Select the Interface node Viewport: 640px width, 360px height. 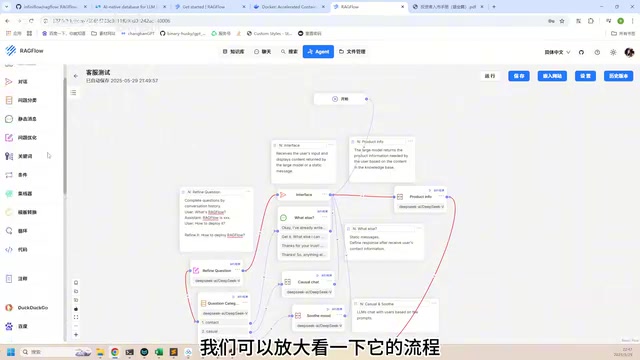(304, 195)
